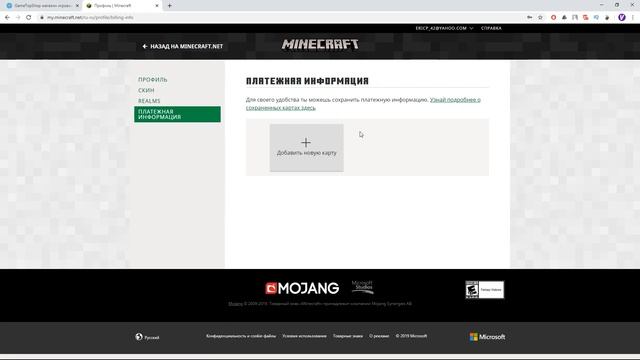
Task: Click the Mojang copyright link in footer
Action: click(x=236, y=304)
